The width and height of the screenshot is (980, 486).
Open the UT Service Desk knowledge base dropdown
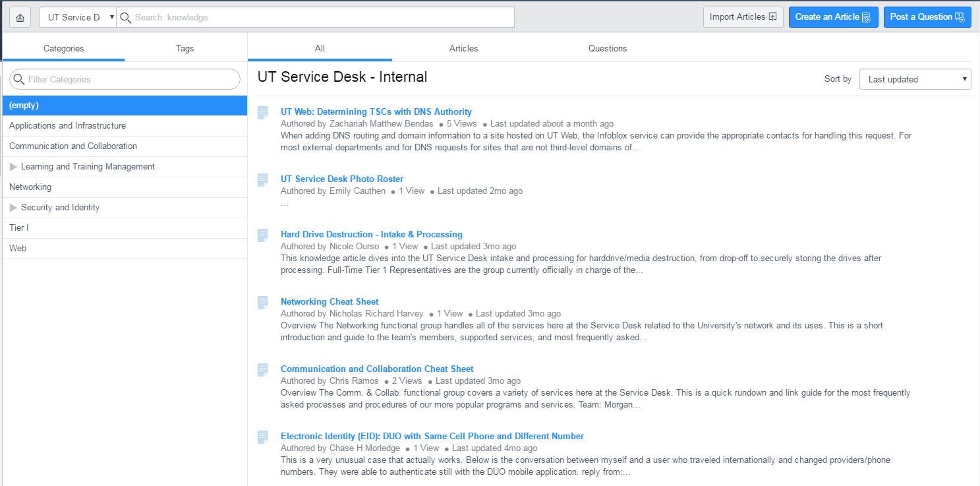[78, 17]
